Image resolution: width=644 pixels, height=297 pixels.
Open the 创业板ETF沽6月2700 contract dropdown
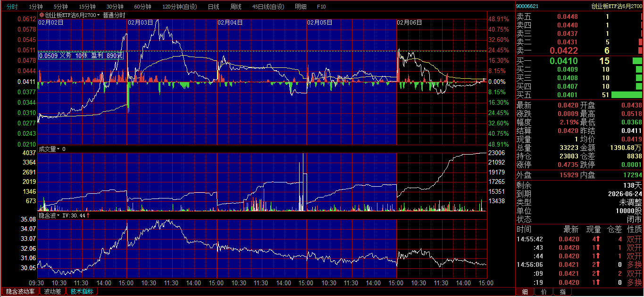pyautogui.click(x=99, y=15)
